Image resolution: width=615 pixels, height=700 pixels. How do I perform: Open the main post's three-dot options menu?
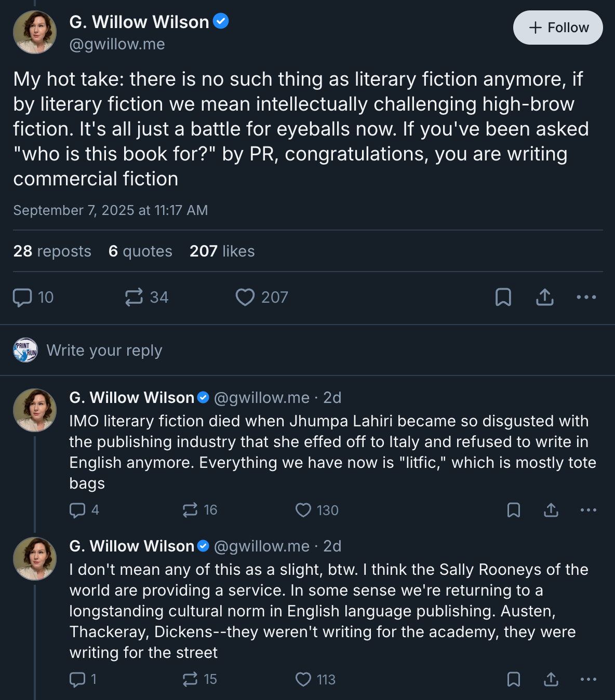pyautogui.click(x=586, y=298)
